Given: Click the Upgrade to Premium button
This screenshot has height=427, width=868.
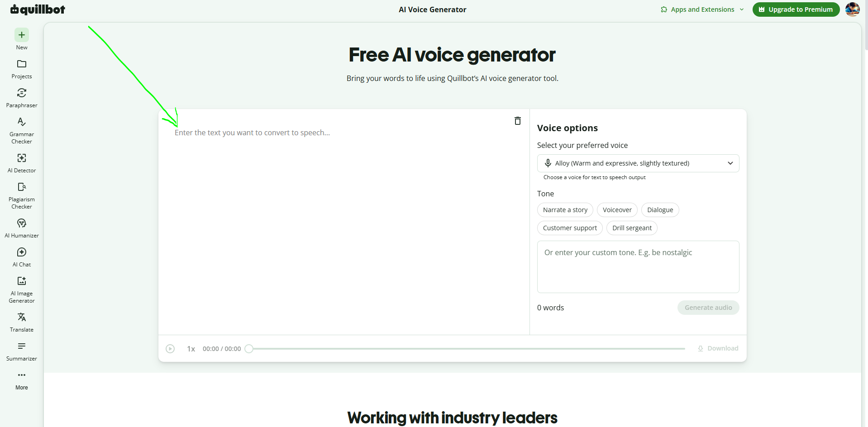Looking at the screenshot, I should tap(796, 9).
